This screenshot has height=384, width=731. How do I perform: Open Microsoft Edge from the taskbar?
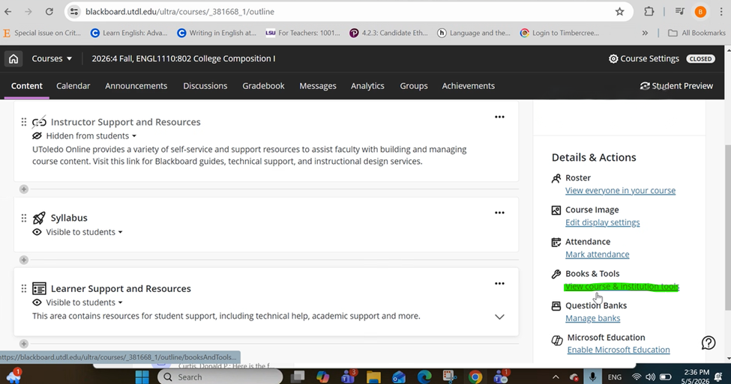[424, 377]
